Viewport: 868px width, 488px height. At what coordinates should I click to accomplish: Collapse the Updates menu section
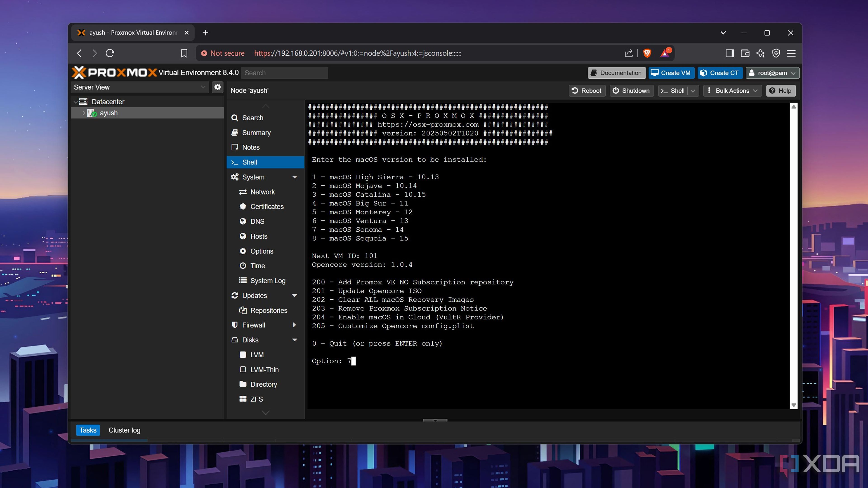point(295,296)
